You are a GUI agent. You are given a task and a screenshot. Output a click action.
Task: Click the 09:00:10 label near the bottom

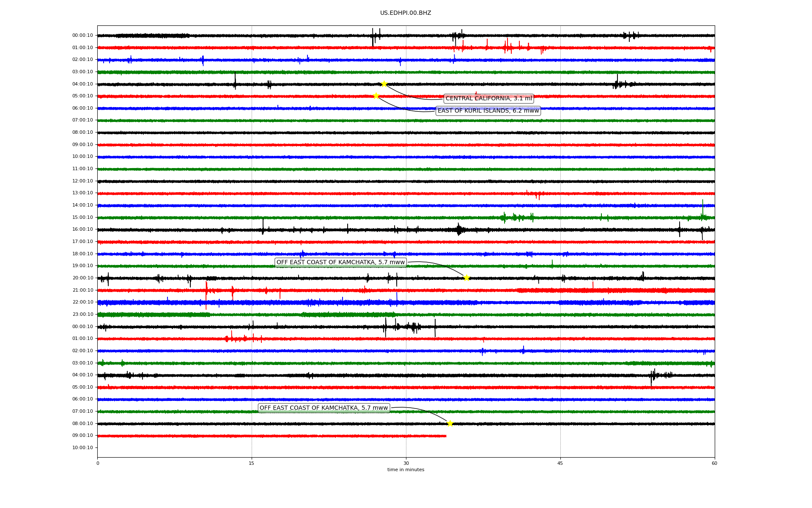point(82,436)
